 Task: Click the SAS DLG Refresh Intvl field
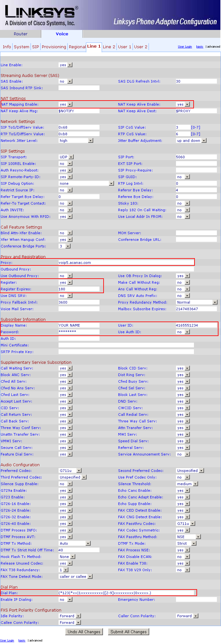[x=196, y=81]
